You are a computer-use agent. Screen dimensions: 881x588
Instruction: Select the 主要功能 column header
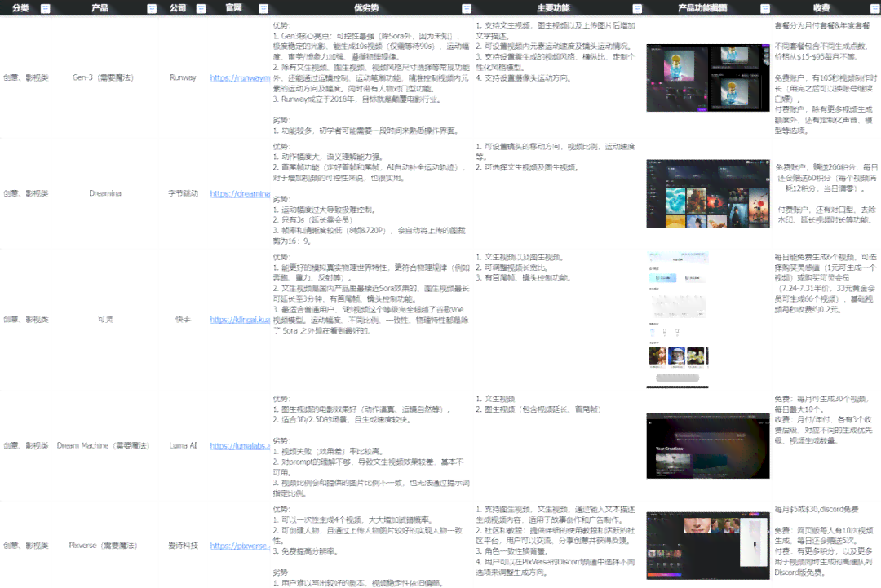point(553,8)
